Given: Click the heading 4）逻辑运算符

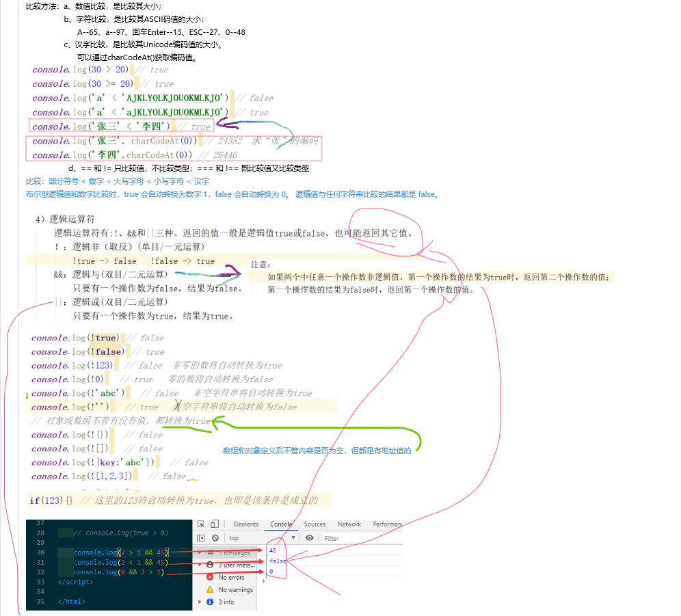Looking at the screenshot, I should [65, 219].
